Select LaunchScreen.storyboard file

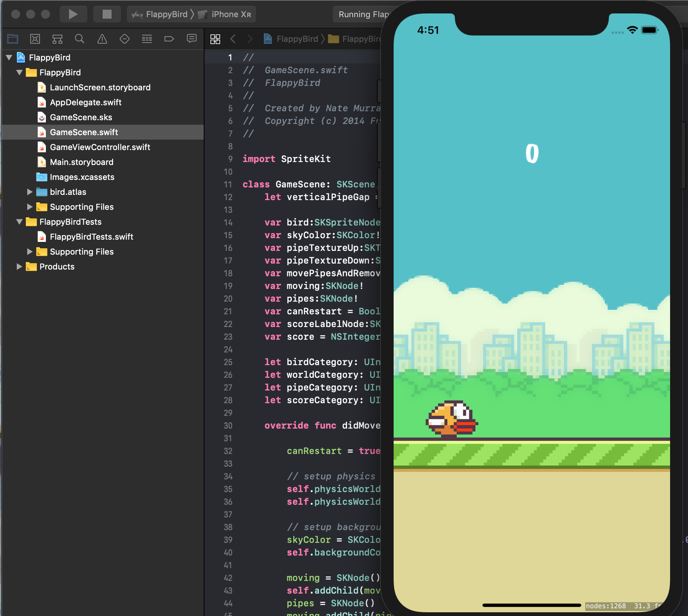pyautogui.click(x=103, y=87)
